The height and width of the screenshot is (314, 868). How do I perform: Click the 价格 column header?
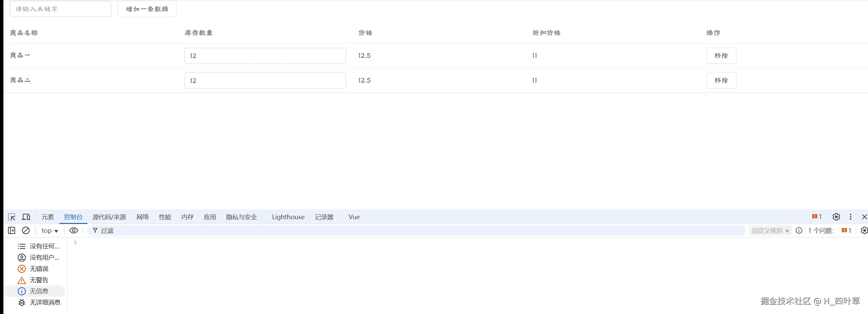(x=365, y=33)
